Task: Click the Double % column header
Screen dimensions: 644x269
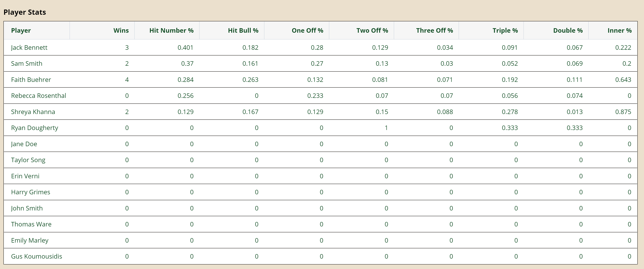Action: [568, 31]
